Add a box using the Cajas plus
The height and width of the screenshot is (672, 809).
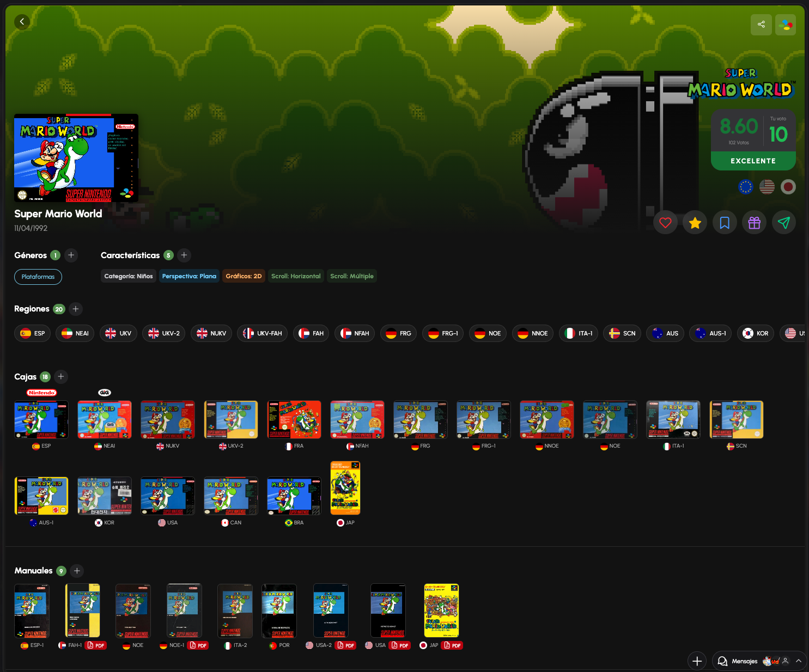[61, 376]
